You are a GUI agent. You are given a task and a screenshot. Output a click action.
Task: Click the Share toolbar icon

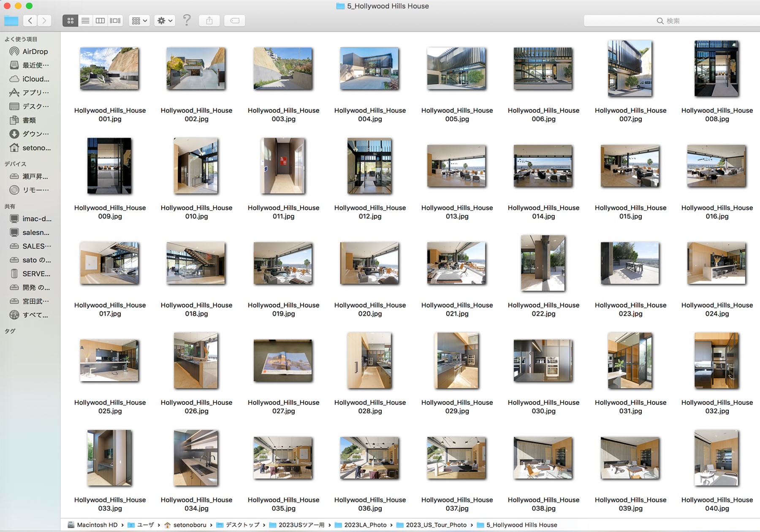tap(209, 21)
